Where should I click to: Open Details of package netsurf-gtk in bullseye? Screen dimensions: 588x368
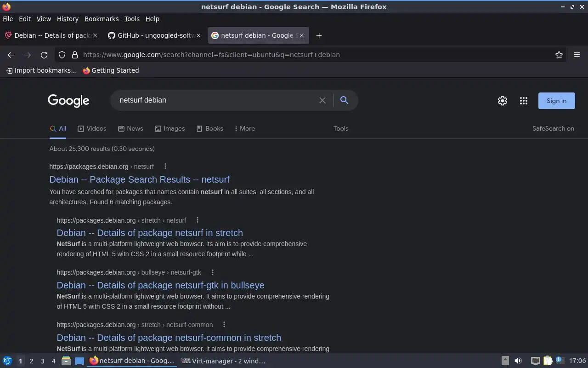(x=160, y=285)
